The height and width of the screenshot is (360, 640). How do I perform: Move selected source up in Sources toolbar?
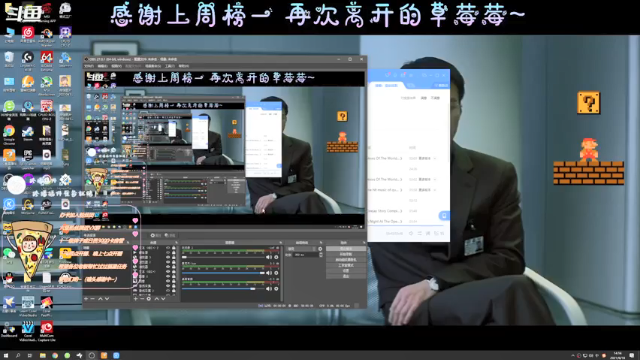coord(156,299)
